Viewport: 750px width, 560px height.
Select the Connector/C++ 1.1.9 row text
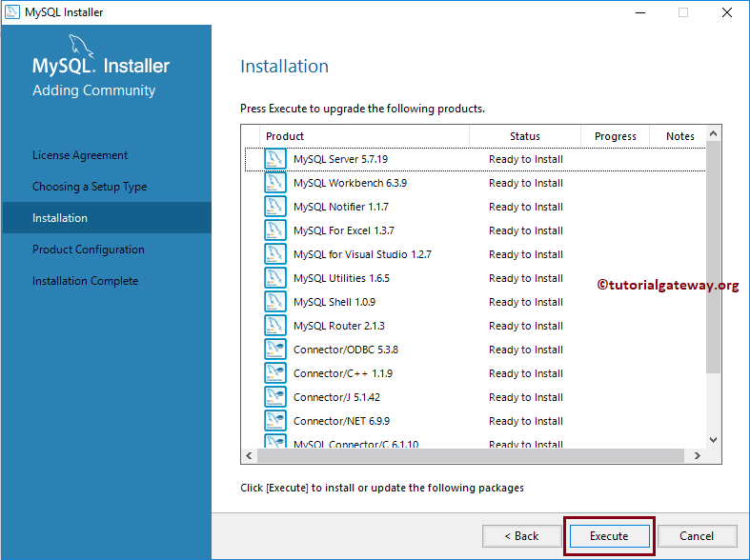343,373
